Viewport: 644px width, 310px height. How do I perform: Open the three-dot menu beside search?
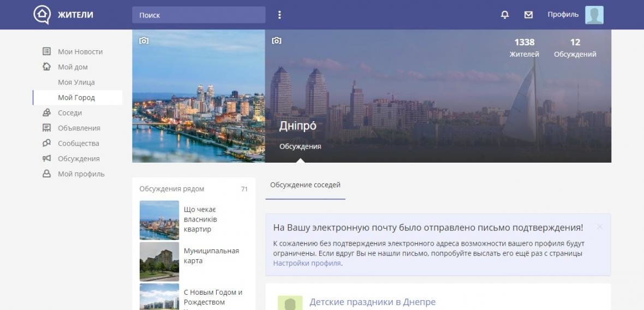pyautogui.click(x=279, y=15)
